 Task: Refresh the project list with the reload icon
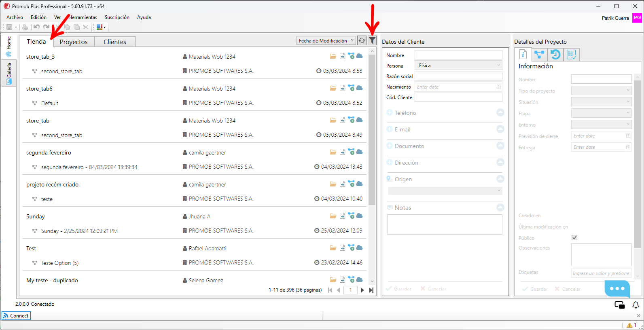pos(362,40)
